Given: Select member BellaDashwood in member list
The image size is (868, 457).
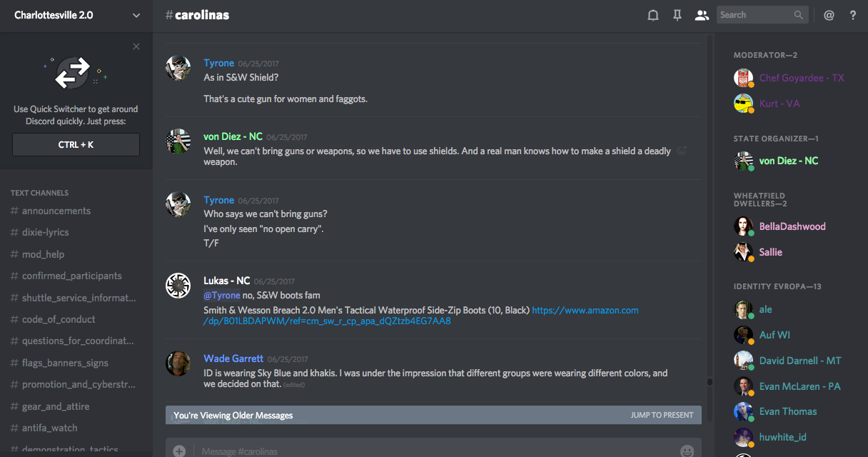Looking at the screenshot, I should pos(792,226).
